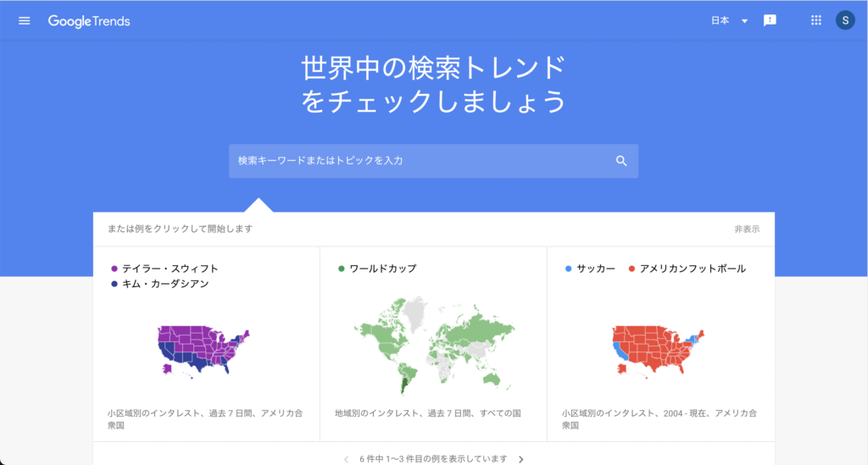
Task: Click the キム・カーダシアン term
Action: (x=165, y=284)
